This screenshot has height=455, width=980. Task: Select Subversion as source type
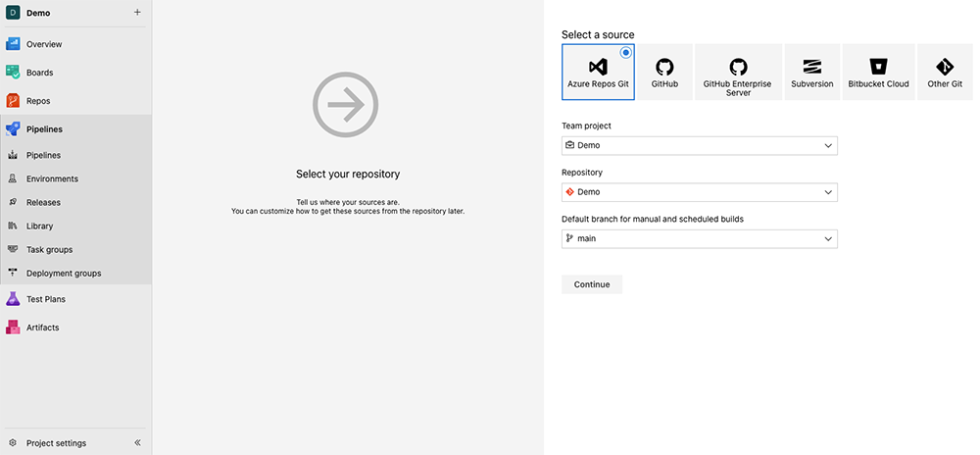[811, 72]
